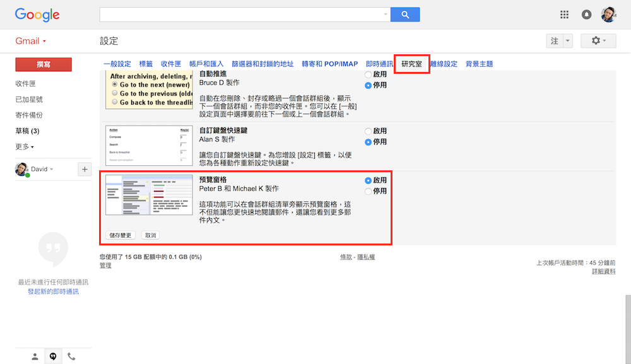Click the 儲存變更 button
631x364 pixels.
(x=121, y=235)
